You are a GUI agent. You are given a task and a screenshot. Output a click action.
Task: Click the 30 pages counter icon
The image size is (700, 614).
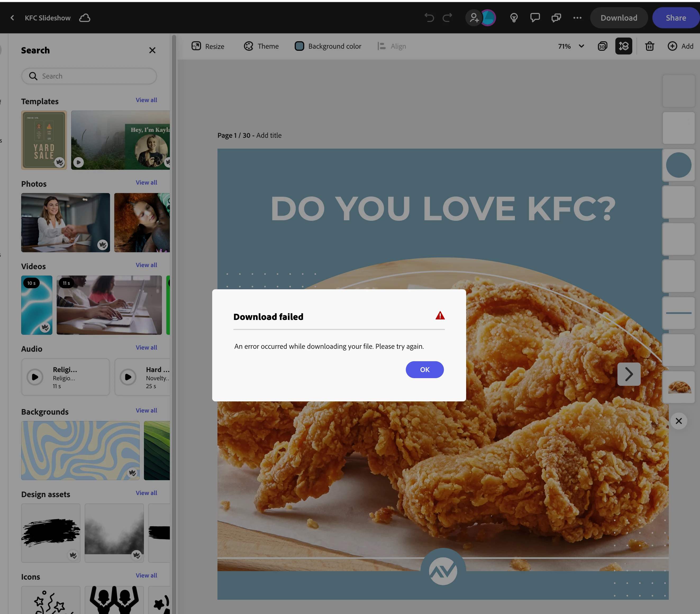tap(602, 46)
